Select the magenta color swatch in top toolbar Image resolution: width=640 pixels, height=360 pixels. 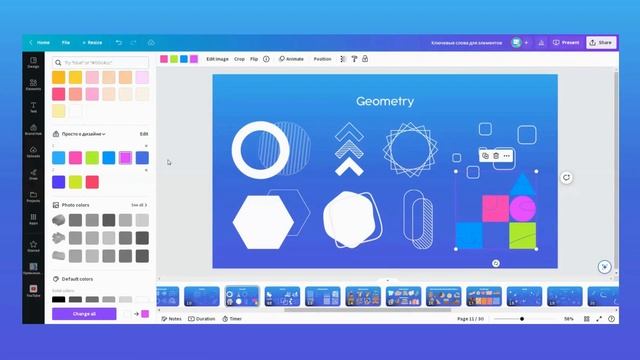pos(194,59)
